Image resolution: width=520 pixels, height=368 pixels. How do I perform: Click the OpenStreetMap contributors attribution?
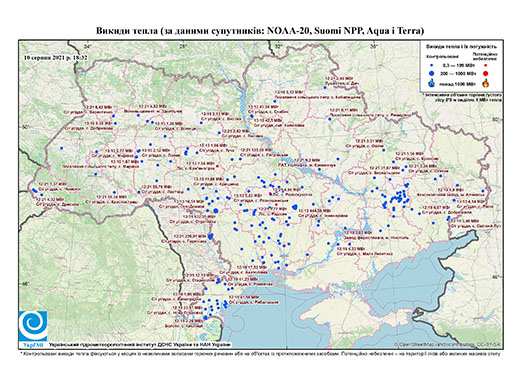tap(447, 344)
